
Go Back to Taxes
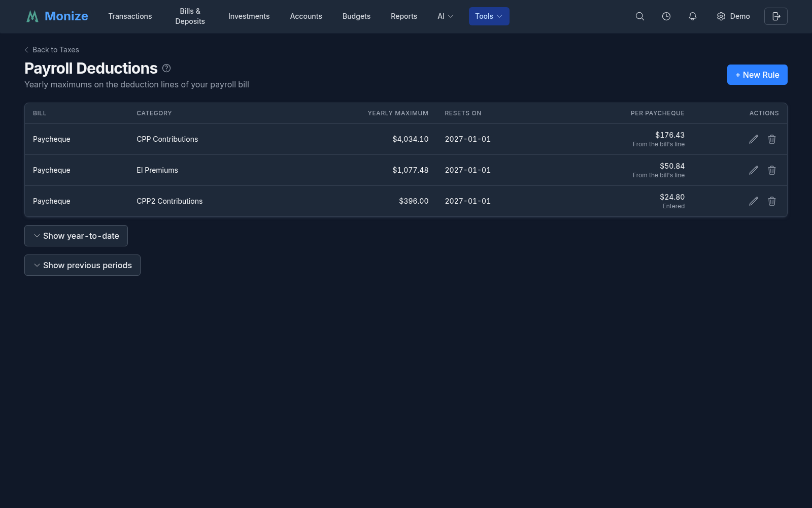[x=52, y=50]
